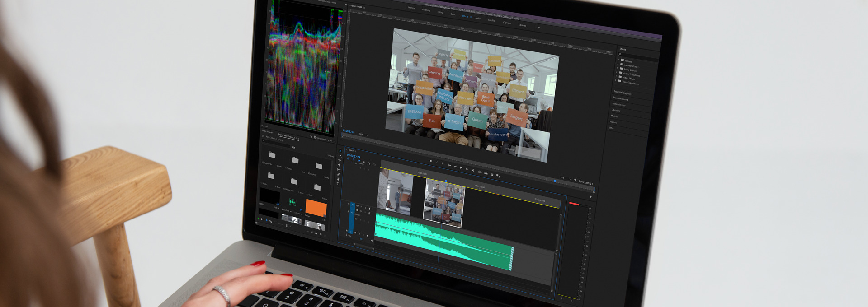
Task: Expand the Video Effects folder
Action: [616, 76]
